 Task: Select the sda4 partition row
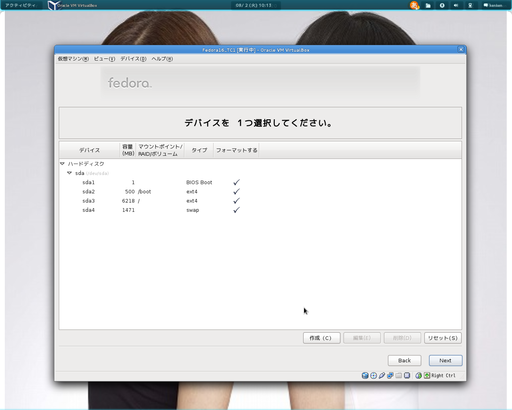click(260, 210)
